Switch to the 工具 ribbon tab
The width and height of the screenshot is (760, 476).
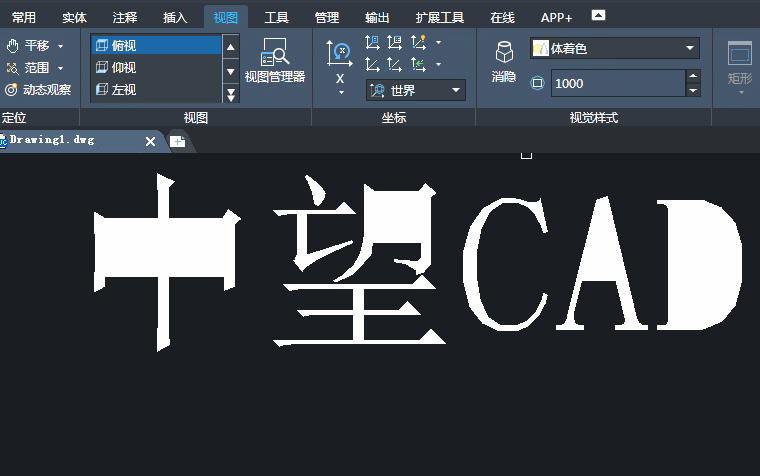click(276, 17)
